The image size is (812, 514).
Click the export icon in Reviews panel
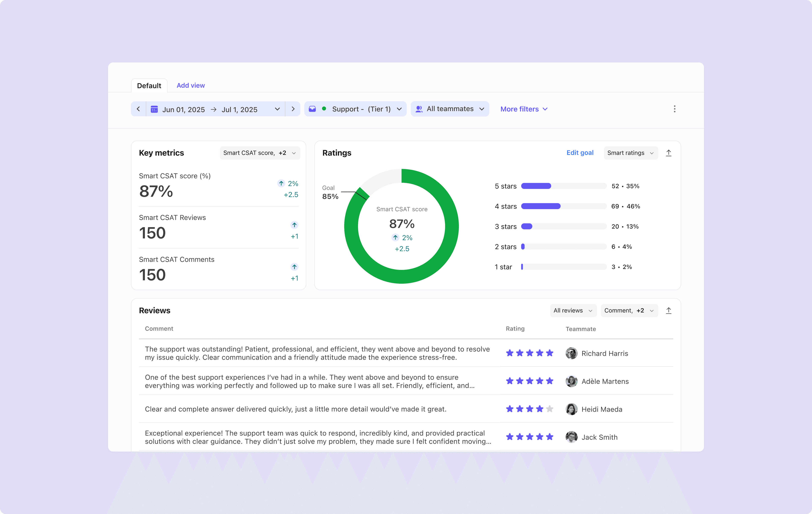pos(669,310)
